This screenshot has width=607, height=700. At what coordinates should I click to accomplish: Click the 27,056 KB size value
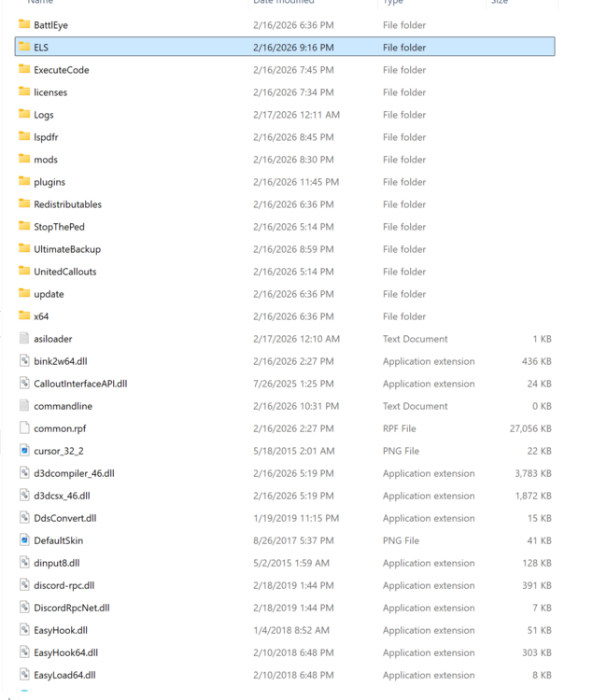(x=530, y=428)
